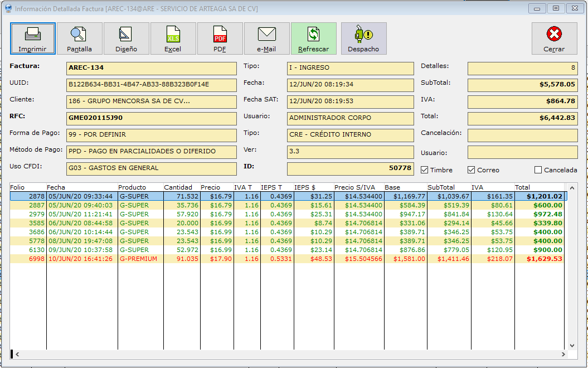
Task: Sort by the Total column header
Action: tap(538, 187)
